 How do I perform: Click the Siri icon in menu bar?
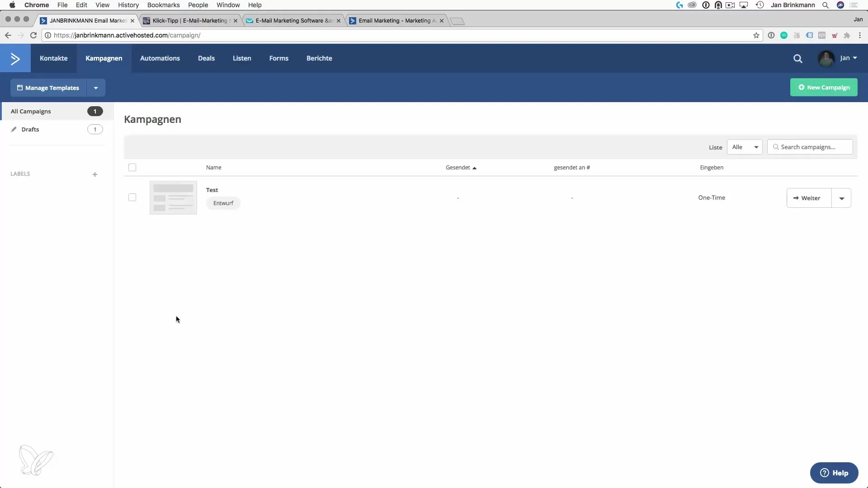pyautogui.click(x=840, y=5)
